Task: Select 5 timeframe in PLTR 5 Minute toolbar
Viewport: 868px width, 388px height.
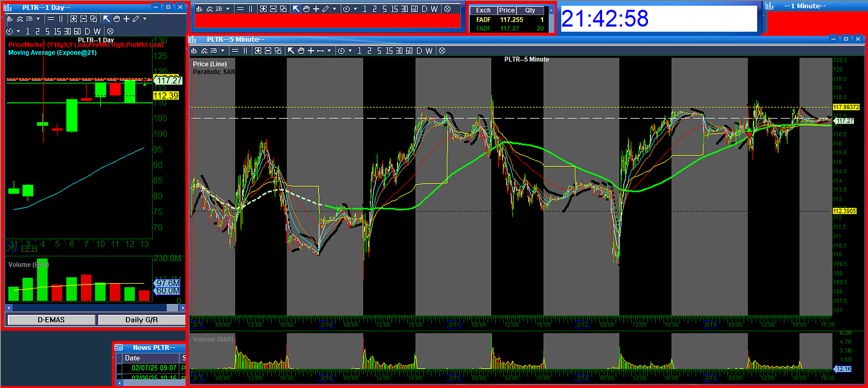Action: click(x=379, y=51)
